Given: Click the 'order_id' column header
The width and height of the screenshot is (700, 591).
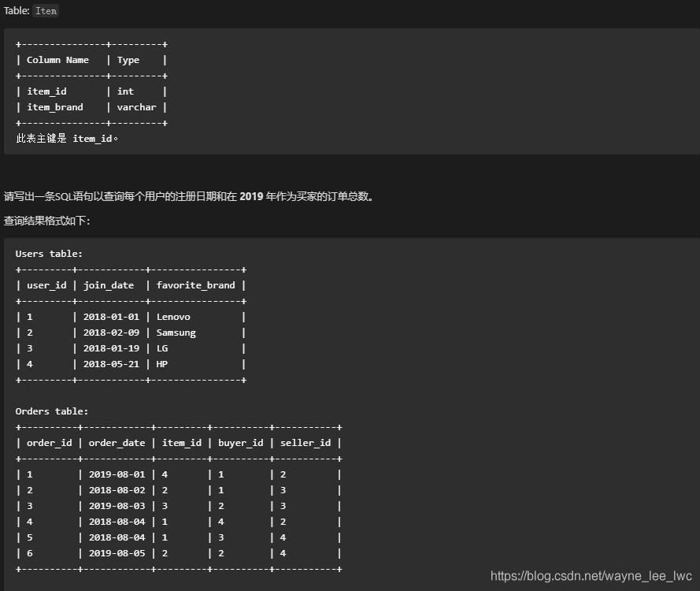Looking at the screenshot, I should click(49, 443).
